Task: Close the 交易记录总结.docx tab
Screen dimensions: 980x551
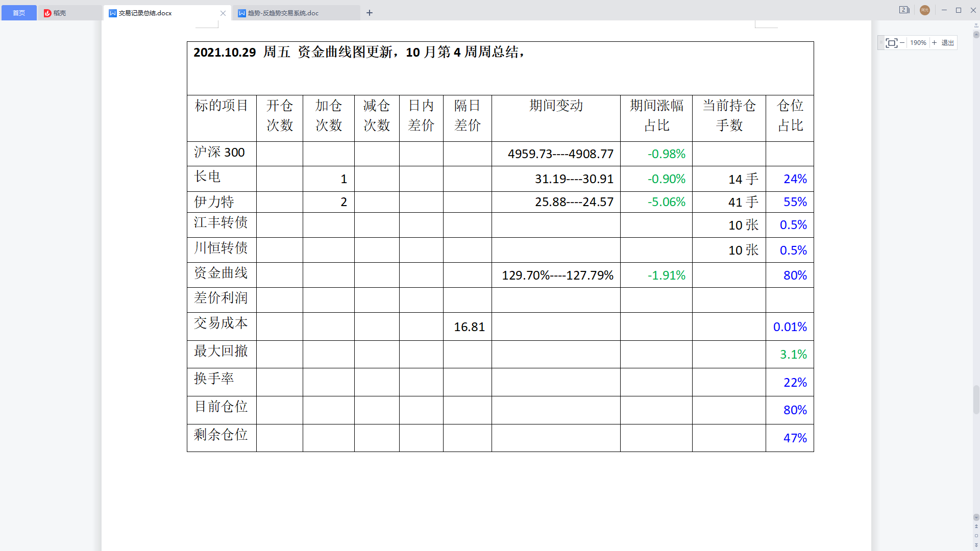Action: pos(223,13)
